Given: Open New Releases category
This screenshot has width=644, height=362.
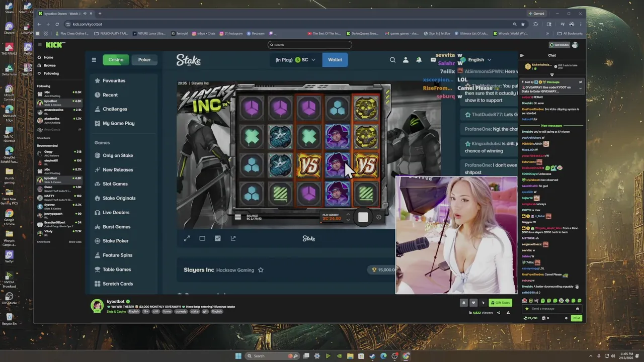Looking at the screenshot, I should (114, 170).
